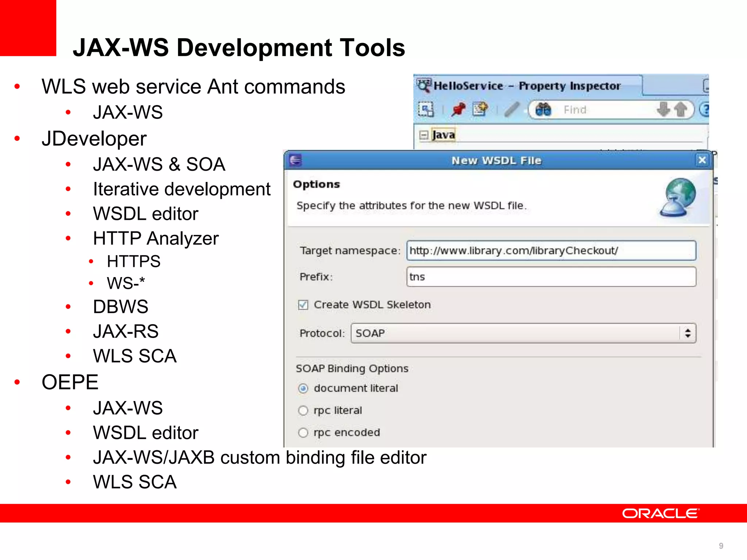Screen dimensions: 747x560
Task: Collapse the Java section expander
Action: tap(423, 135)
